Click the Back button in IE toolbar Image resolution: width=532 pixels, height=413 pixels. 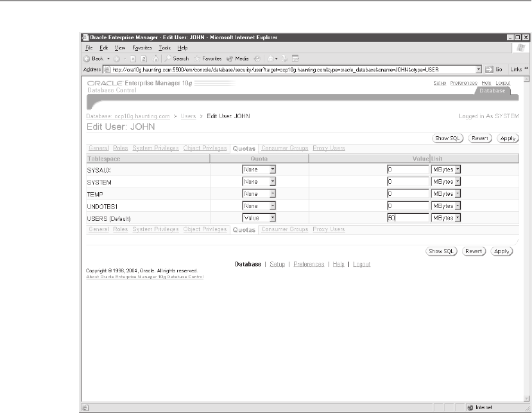point(94,58)
